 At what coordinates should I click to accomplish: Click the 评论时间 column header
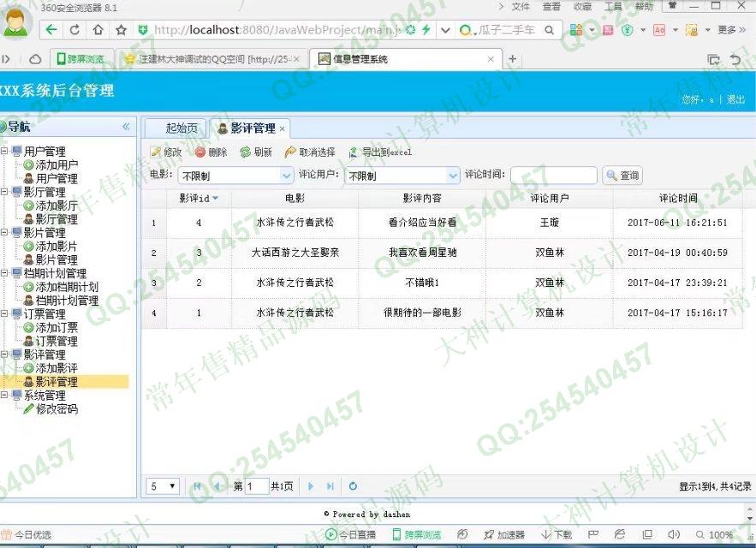(x=678, y=199)
